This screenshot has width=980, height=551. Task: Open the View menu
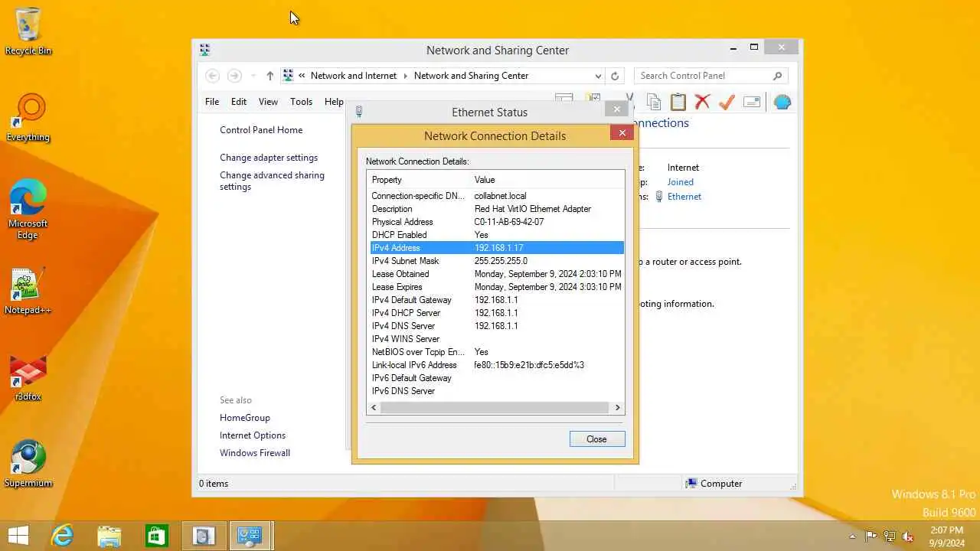[268, 102]
